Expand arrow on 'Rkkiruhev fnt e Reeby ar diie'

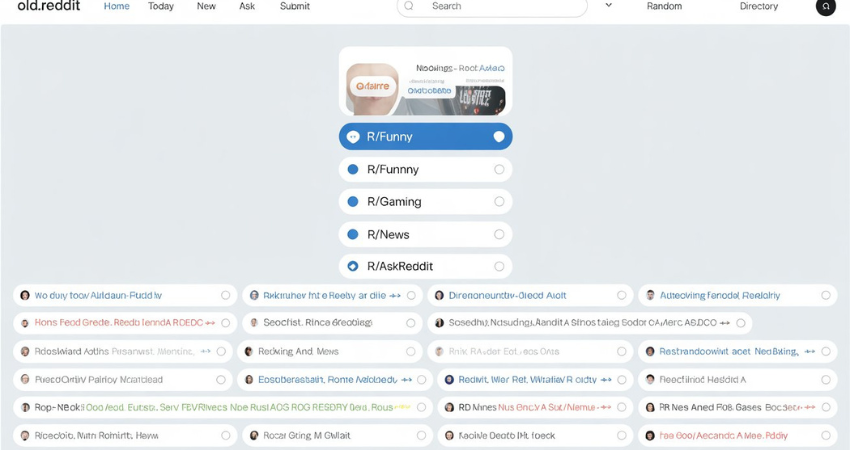395,295
